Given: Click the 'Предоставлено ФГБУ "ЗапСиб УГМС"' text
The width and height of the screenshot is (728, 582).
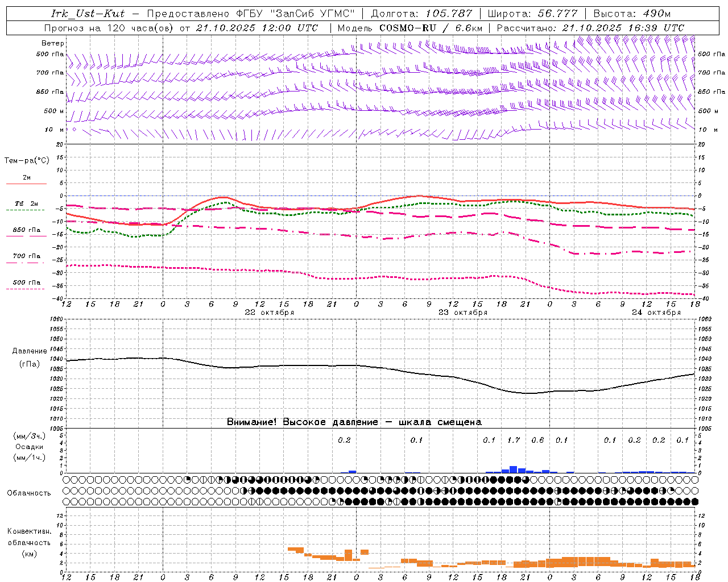Looking at the screenshot, I should tap(252, 14).
